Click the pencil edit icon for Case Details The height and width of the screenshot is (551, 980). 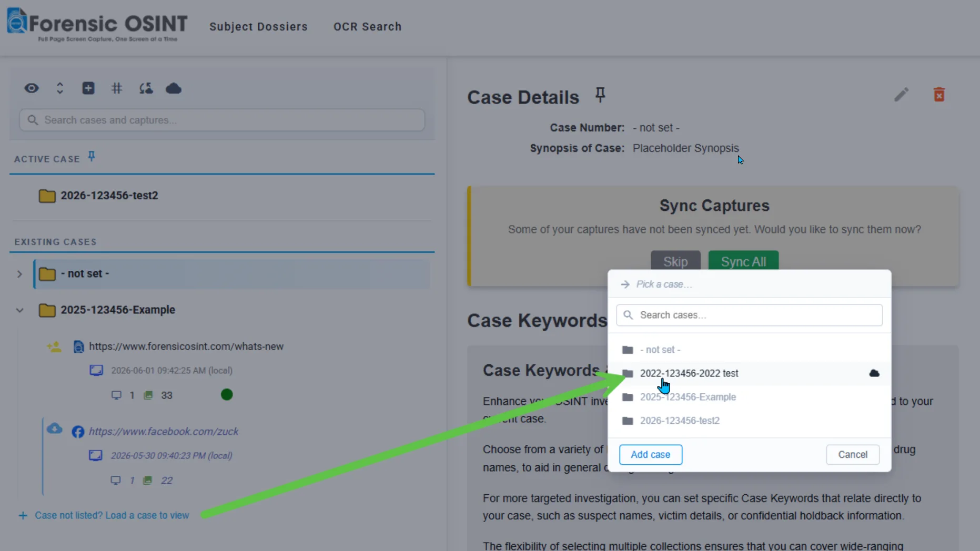pos(902,95)
